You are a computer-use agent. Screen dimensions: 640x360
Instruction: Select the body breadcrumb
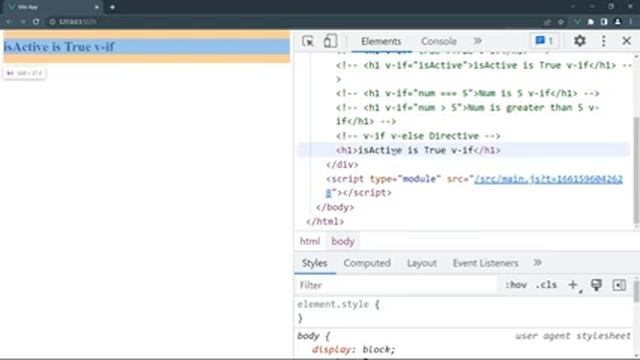[x=343, y=242]
